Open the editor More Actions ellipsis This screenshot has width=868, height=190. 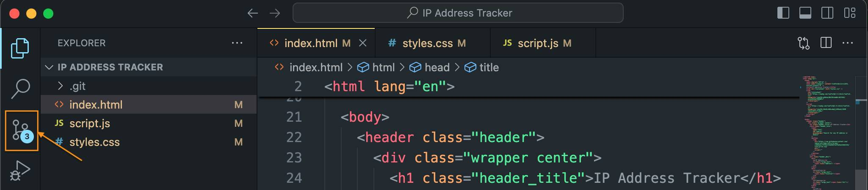coord(848,43)
